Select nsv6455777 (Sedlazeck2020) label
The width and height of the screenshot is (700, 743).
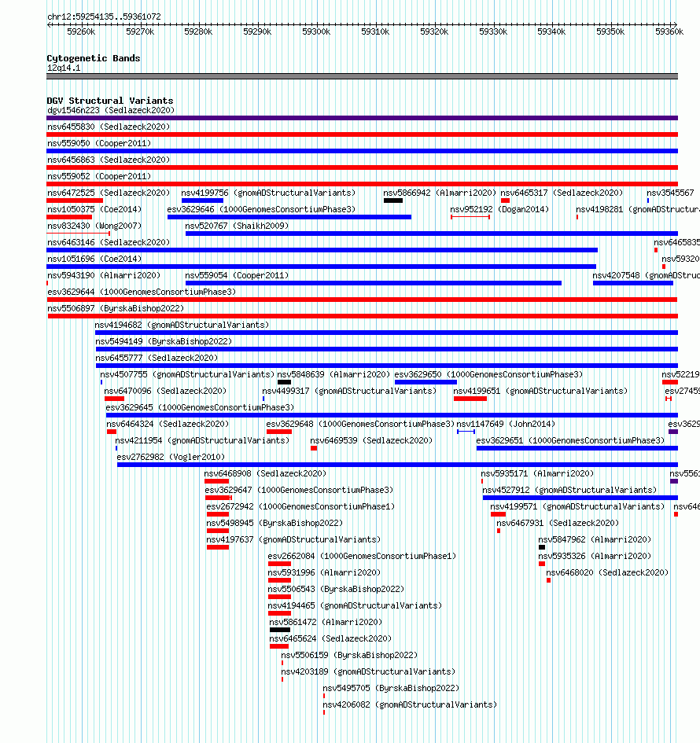(x=157, y=359)
